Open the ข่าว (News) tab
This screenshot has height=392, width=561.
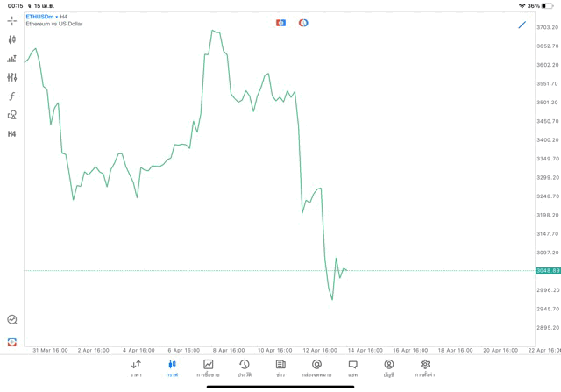pyautogui.click(x=280, y=367)
